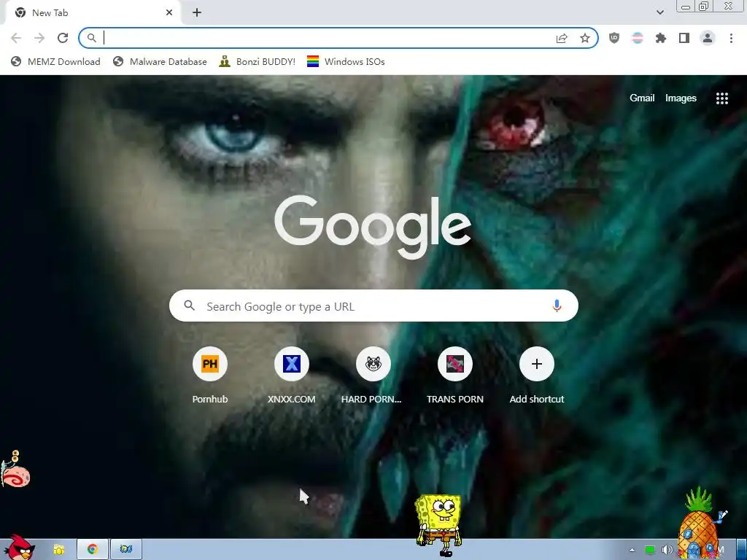This screenshot has width=747, height=560.
Task: Open the Gmail link
Action: click(x=642, y=98)
